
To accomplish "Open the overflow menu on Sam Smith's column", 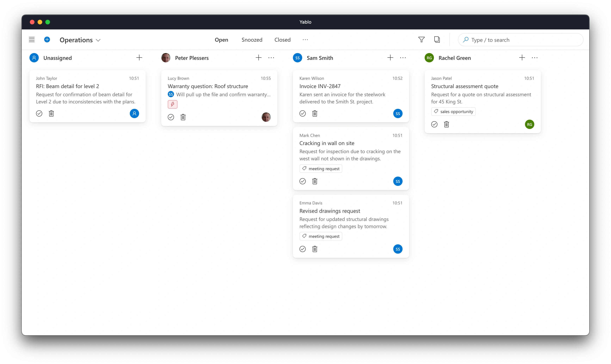I will (403, 58).
